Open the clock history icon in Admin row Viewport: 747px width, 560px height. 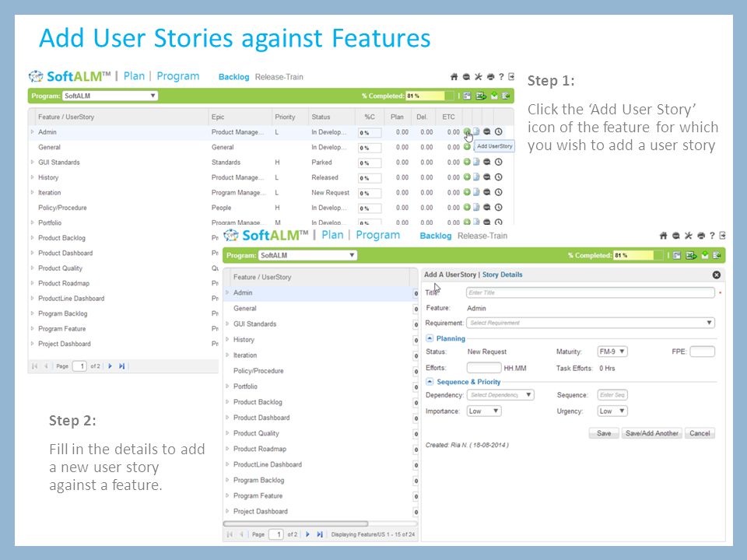498,132
